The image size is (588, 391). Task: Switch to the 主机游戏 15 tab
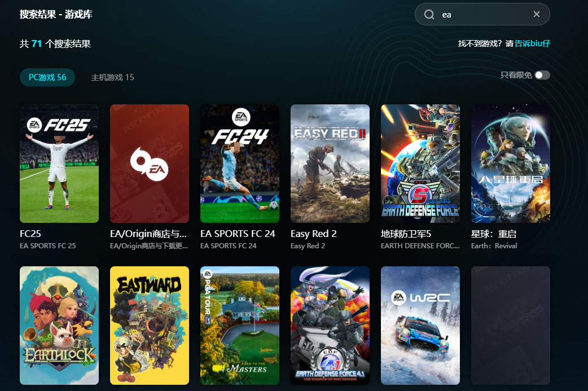point(112,77)
